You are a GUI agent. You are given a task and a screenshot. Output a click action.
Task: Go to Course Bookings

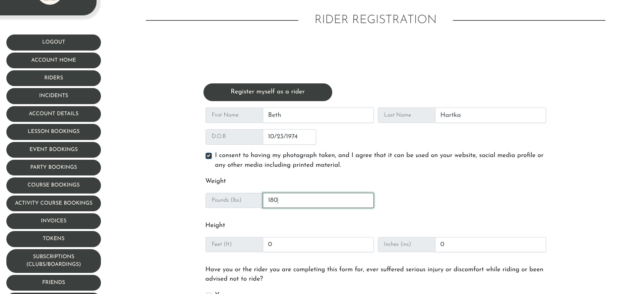54,185
